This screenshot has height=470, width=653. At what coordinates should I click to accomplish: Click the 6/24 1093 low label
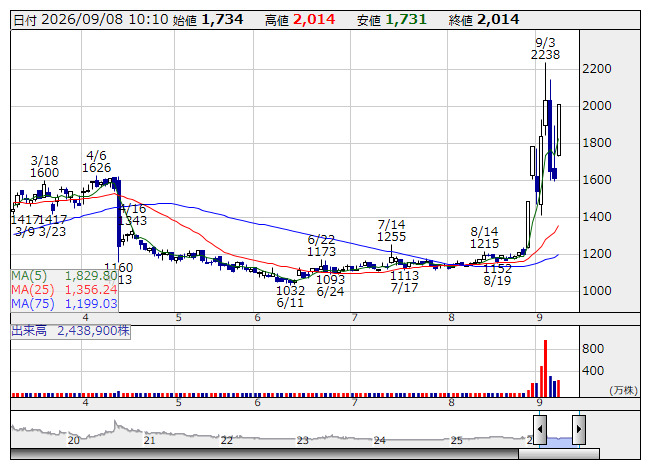point(330,285)
